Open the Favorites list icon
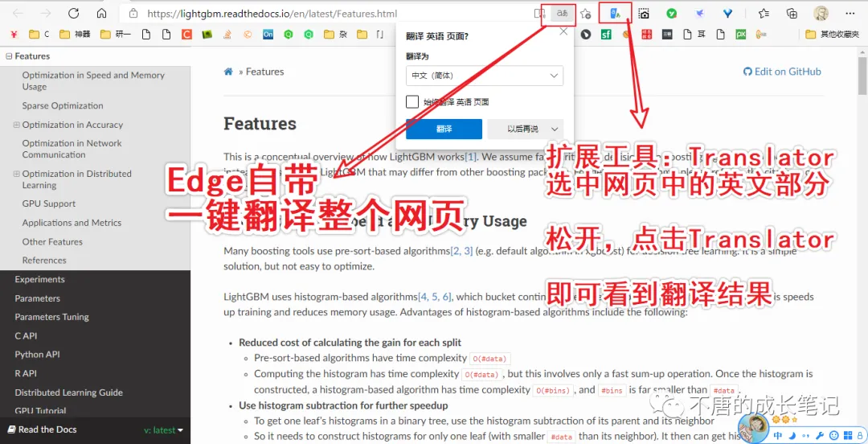868x444 pixels. tap(764, 14)
